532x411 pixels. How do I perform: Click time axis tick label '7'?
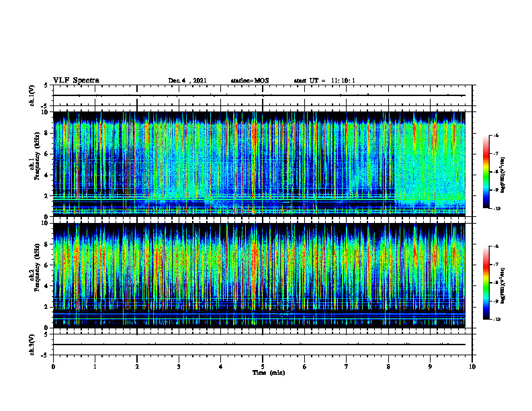[347, 367]
